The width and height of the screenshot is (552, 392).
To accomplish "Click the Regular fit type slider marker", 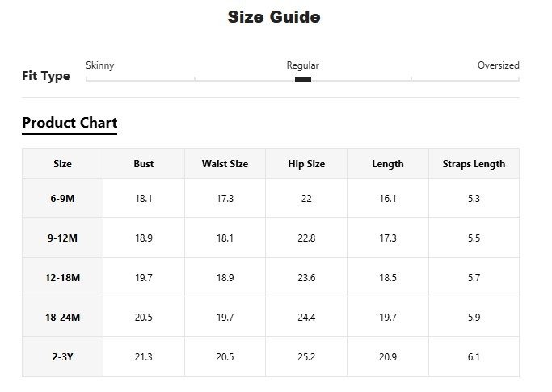I will [303, 79].
